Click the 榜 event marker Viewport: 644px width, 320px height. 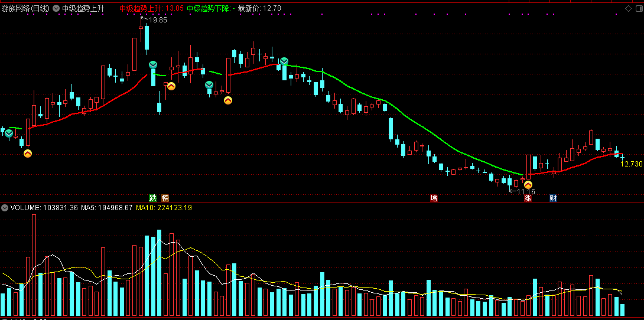tap(165, 198)
